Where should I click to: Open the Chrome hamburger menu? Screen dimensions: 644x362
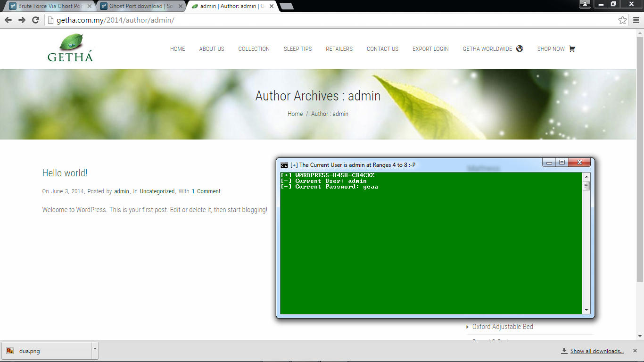(x=636, y=20)
